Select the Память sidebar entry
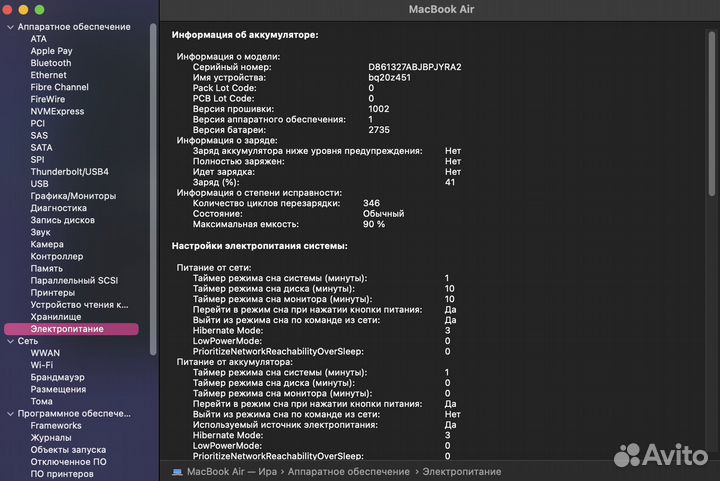Viewport: 720px width, 481px height. pyautogui.click(x=47, y=268)
